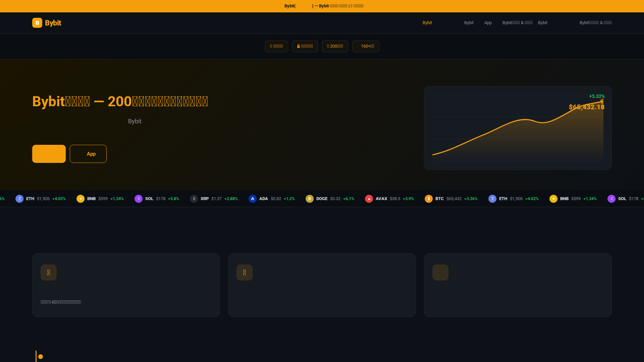Image resolution: width=644 pixels, height=362 pixels.
Task: Select the DOGE Dogecoin icon in the ticker
Action: [x=310, y=199]
